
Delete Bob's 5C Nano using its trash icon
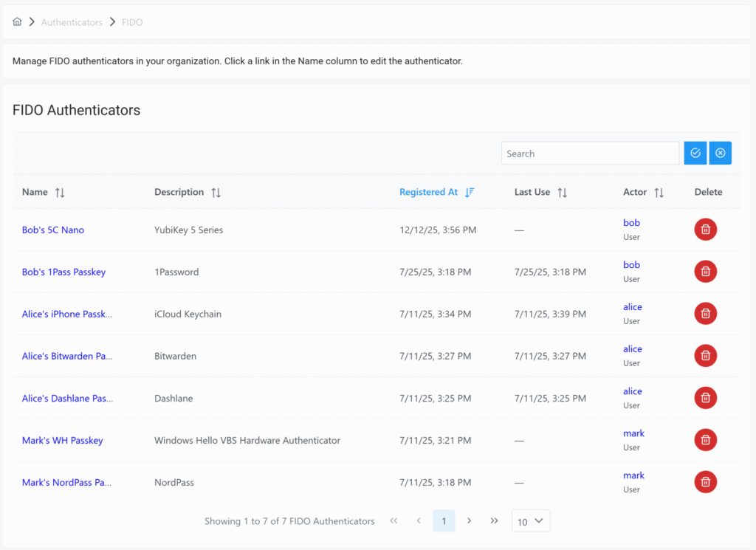tap(705, 229)
